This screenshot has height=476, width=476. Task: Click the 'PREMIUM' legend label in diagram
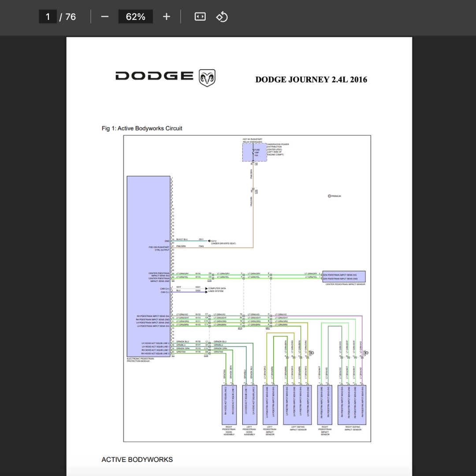[x=336, y=196]
